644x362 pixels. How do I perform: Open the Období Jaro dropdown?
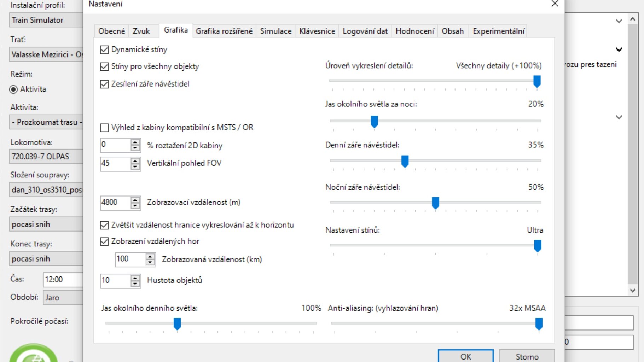pos(63,298)
